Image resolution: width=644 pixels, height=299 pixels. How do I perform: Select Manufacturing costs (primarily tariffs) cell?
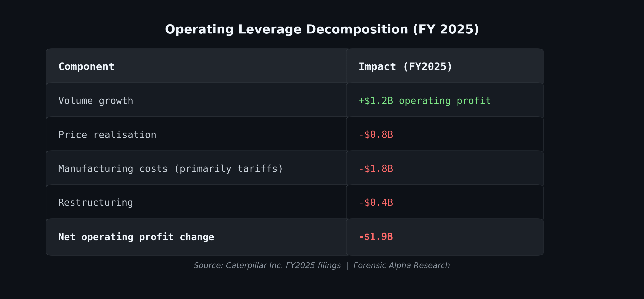point(171,169)
